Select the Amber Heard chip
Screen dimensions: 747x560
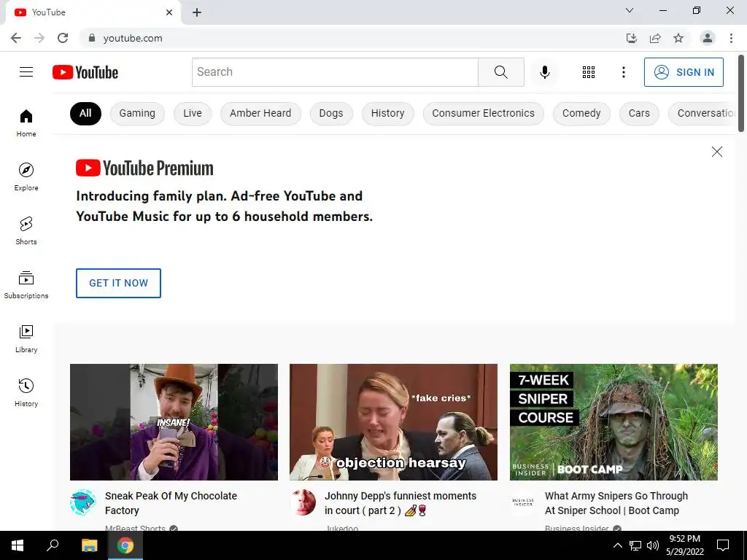[x=260, y=113]
